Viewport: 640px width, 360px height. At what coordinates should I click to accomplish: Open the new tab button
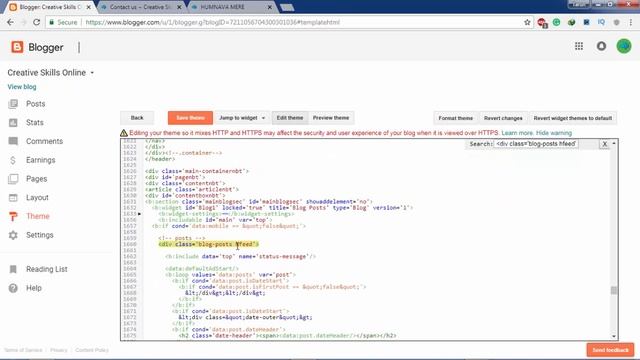click(287, 7)
